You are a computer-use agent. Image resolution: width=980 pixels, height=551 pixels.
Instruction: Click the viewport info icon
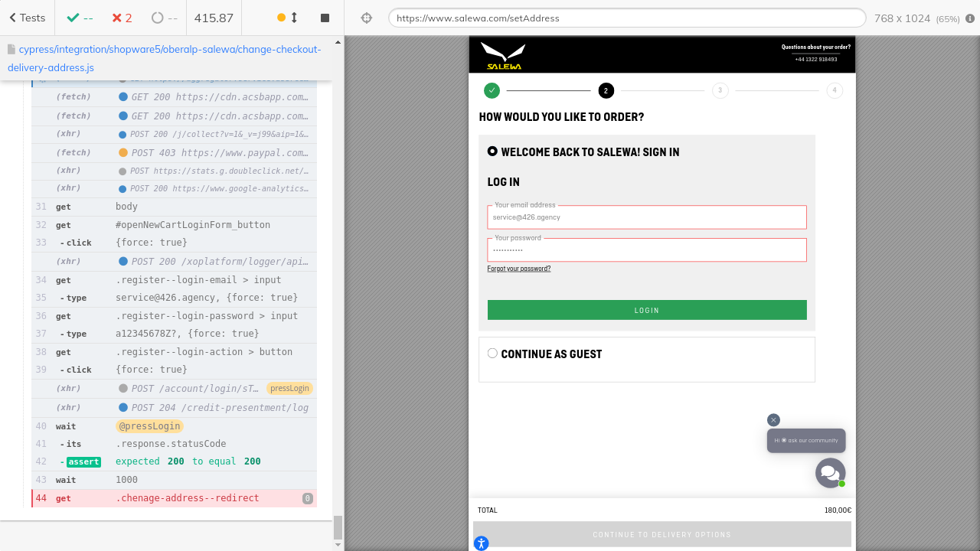(x=970, y=18)
